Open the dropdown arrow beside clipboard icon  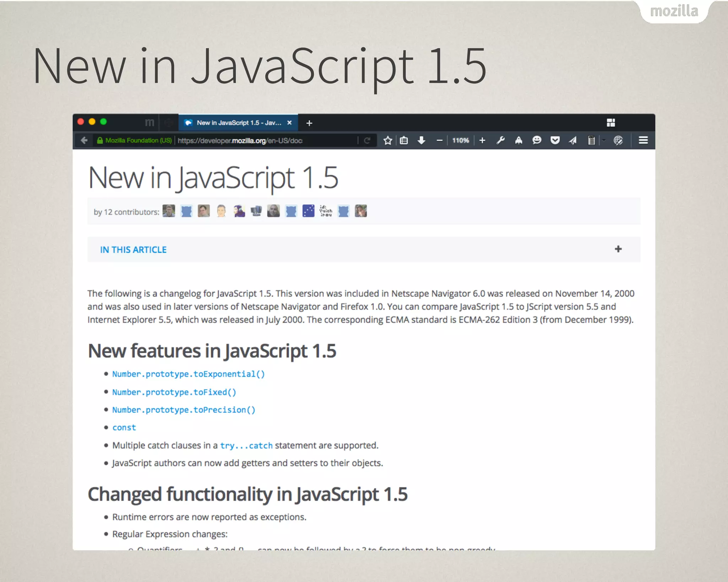tap(604, 140)
